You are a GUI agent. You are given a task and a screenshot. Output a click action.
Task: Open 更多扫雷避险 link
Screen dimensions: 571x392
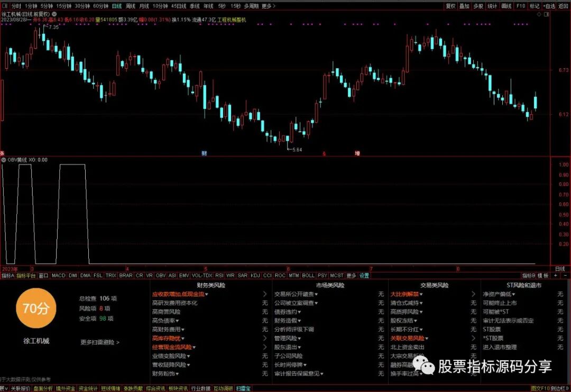100,342
